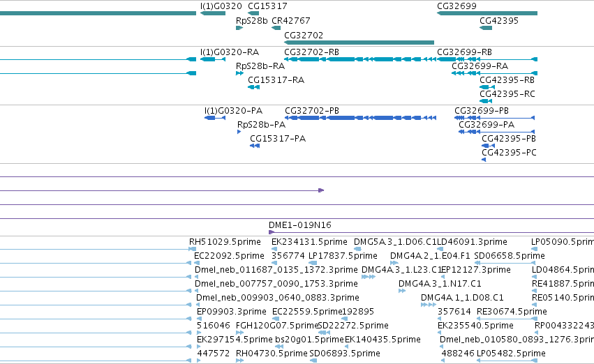Click the CG32699-PB protein label

pyautogui.click(x=482, y=110)
